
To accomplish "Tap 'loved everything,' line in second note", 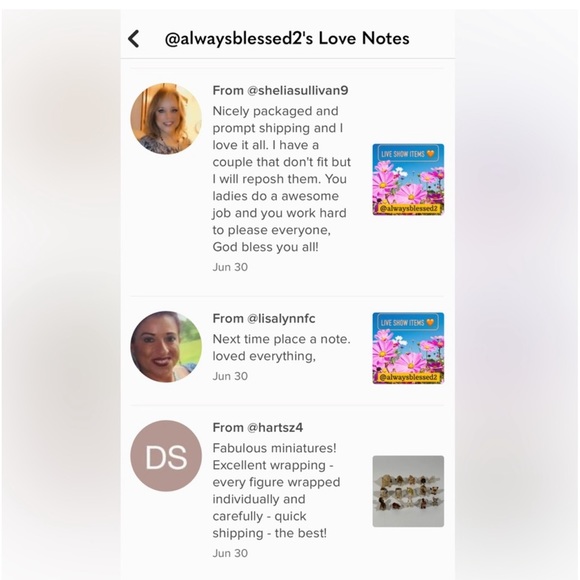I will point(264,356).
